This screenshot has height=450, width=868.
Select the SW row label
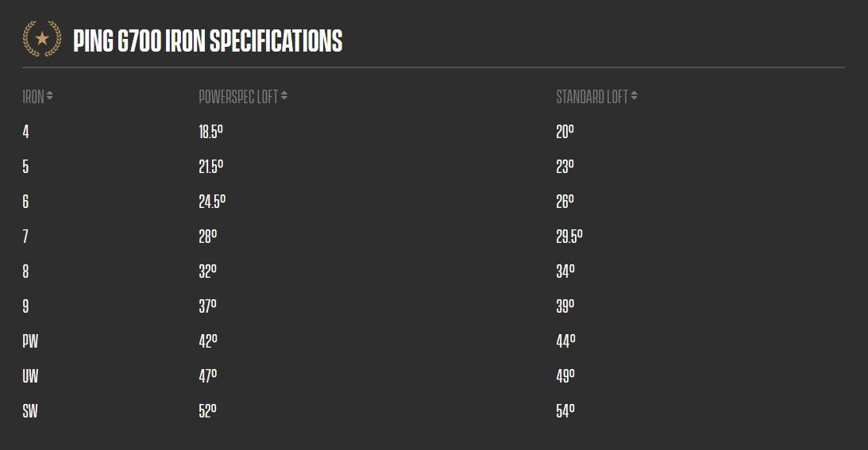[30, 410]
